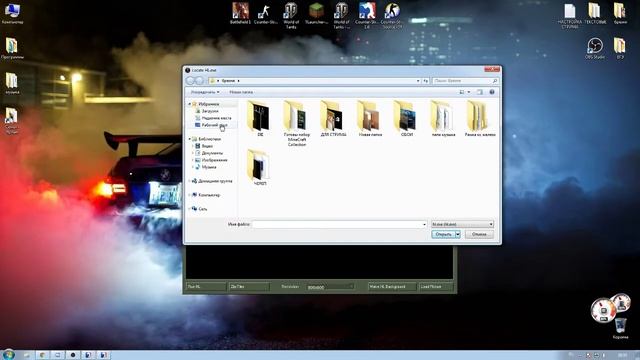
Task: Click Load Picture in the background window
Action: (x=436, y=287)
